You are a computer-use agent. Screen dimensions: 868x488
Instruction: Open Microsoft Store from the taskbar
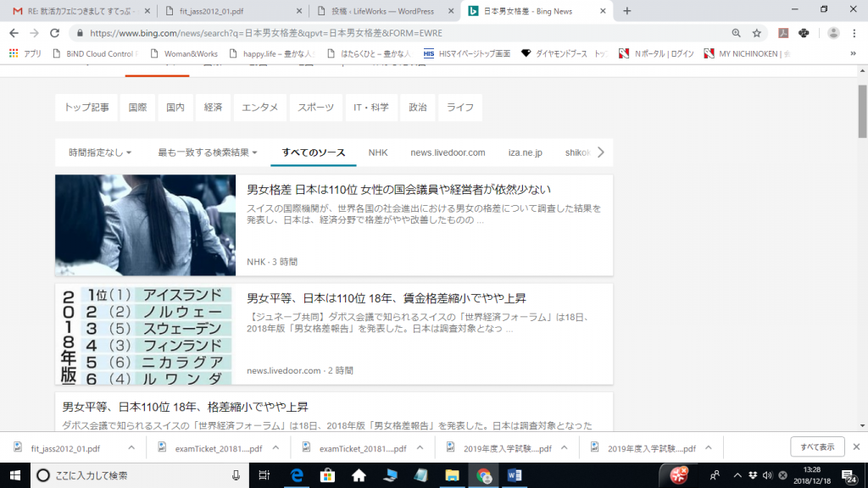(x=328, y=475)
